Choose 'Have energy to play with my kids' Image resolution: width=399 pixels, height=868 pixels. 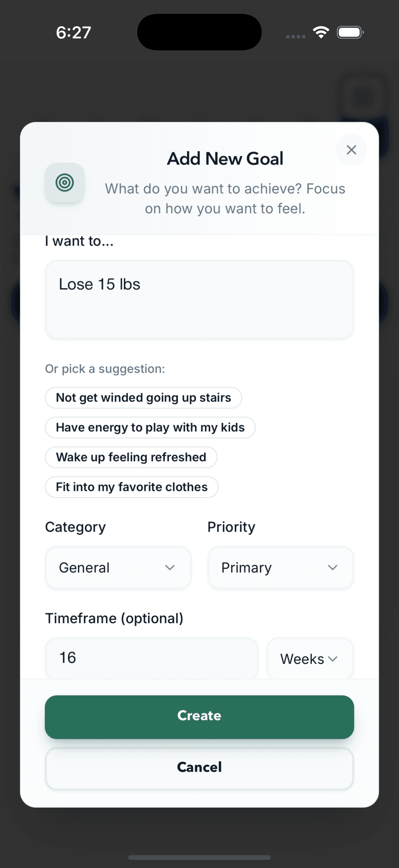pos(150,428)
